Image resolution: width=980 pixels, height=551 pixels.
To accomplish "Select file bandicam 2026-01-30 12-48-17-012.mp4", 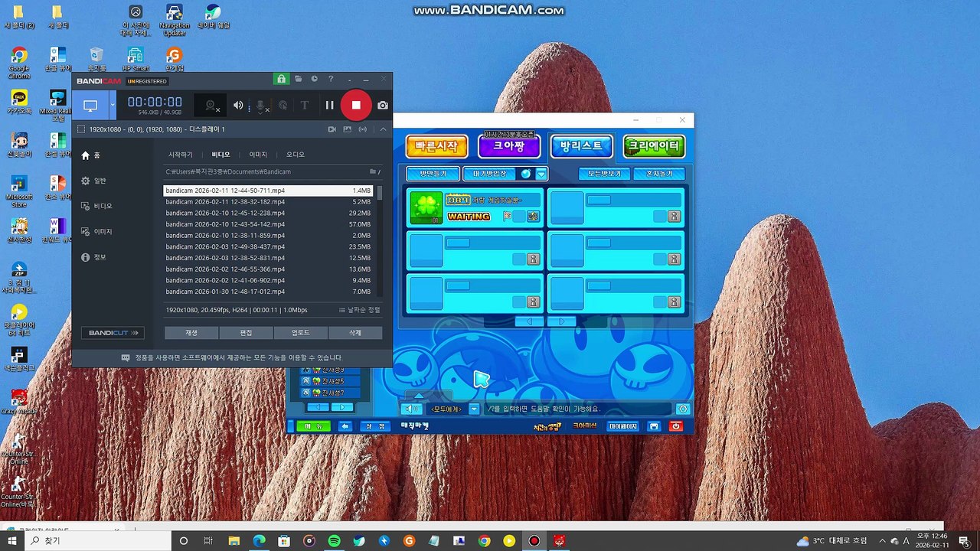I will 269,292.
